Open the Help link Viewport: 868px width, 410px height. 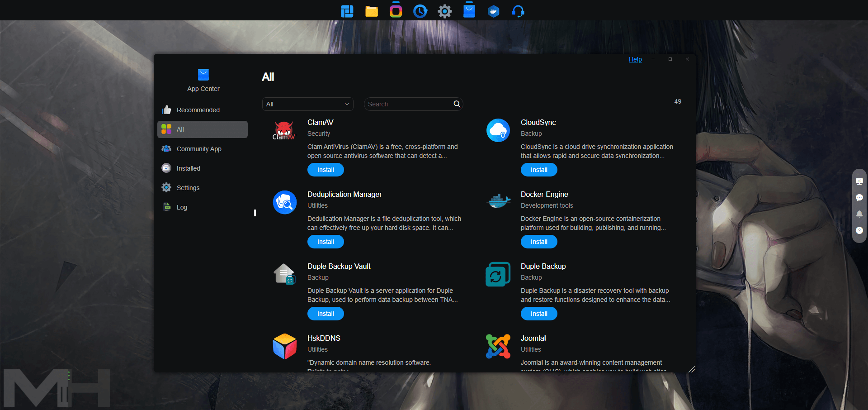pos(635,59)
